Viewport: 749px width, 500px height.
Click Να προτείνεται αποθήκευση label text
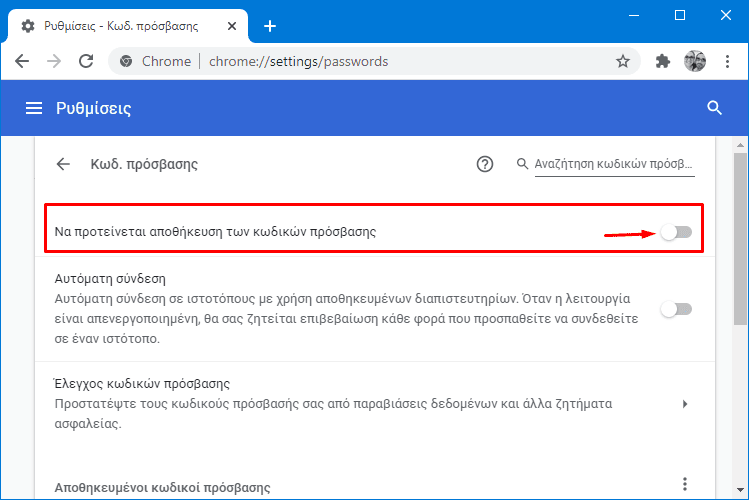click(x=215, y=232)
